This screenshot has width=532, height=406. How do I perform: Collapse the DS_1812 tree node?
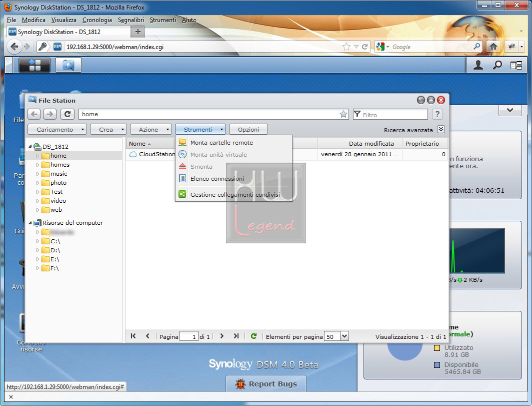tap(30, 147)
